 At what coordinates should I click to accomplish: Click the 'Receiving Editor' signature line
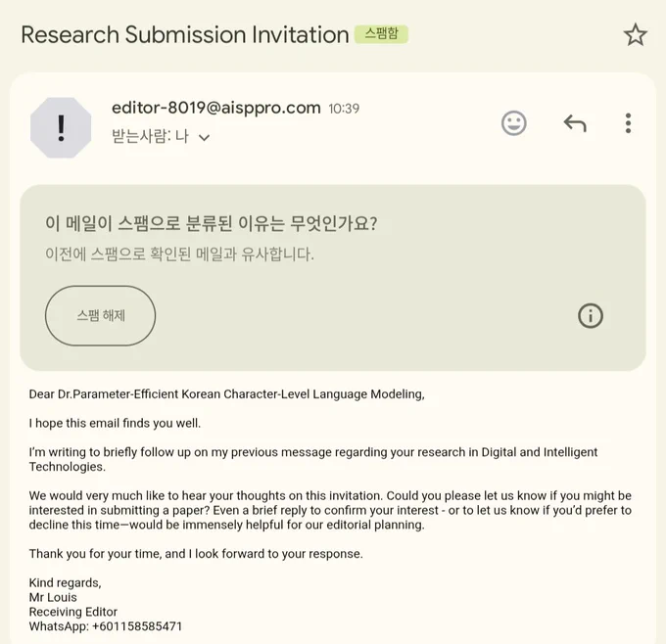tap(73, 612)
